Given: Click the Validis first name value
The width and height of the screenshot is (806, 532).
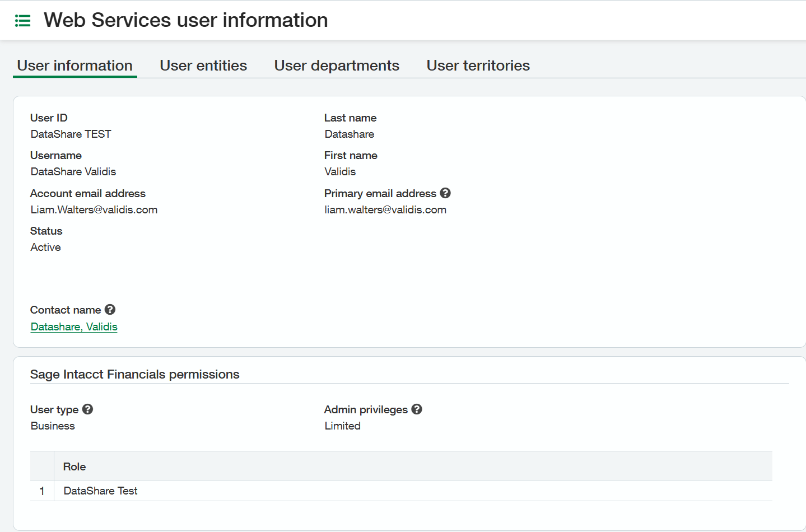Looking at the screenshot, I should pos(341,171).
